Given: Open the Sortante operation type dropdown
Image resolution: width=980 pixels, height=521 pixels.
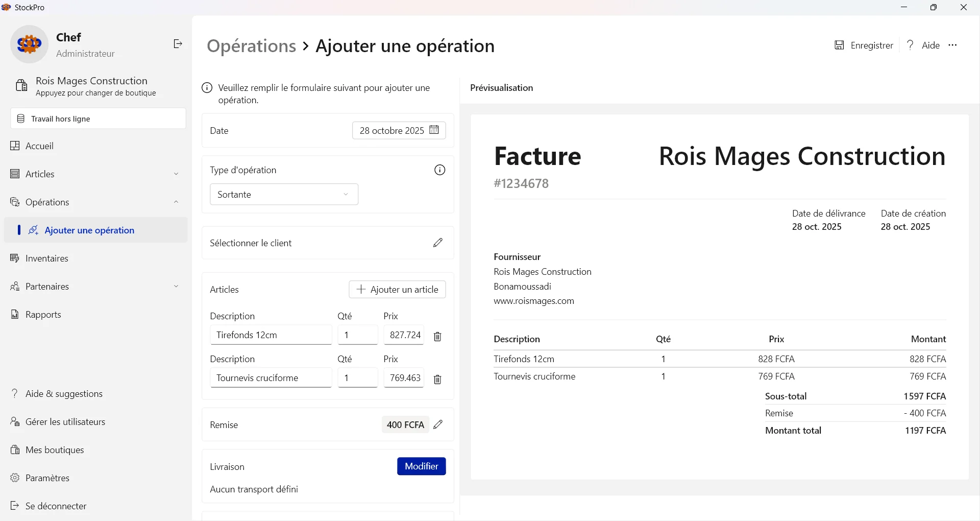Looking at the screenshot, I should tap(284, 195).
